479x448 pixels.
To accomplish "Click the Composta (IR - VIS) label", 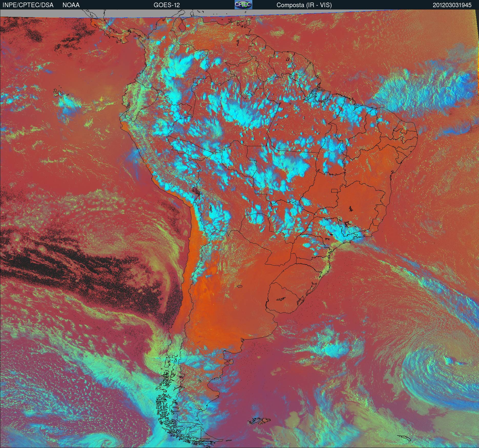I will 304,5.
